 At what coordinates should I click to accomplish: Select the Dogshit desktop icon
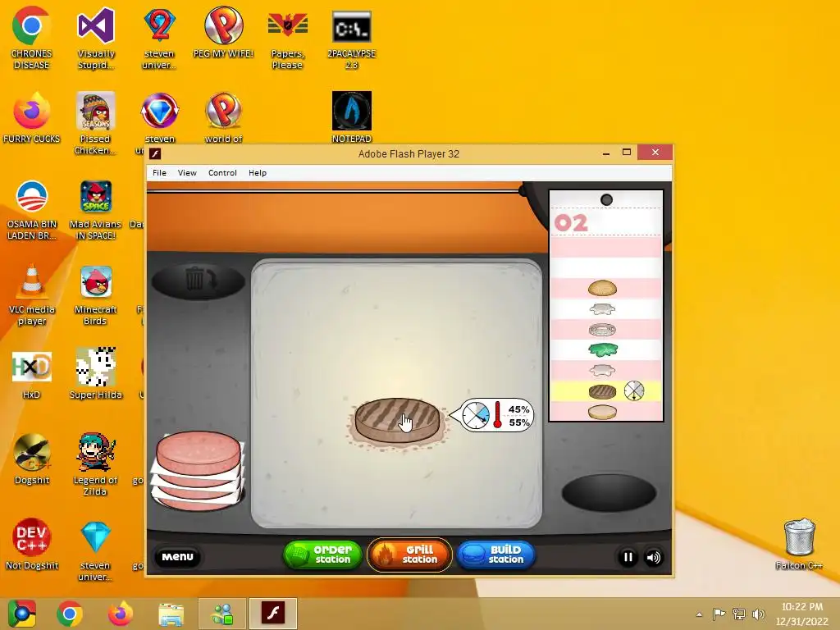pyautogui.click(x=32, y=459)
